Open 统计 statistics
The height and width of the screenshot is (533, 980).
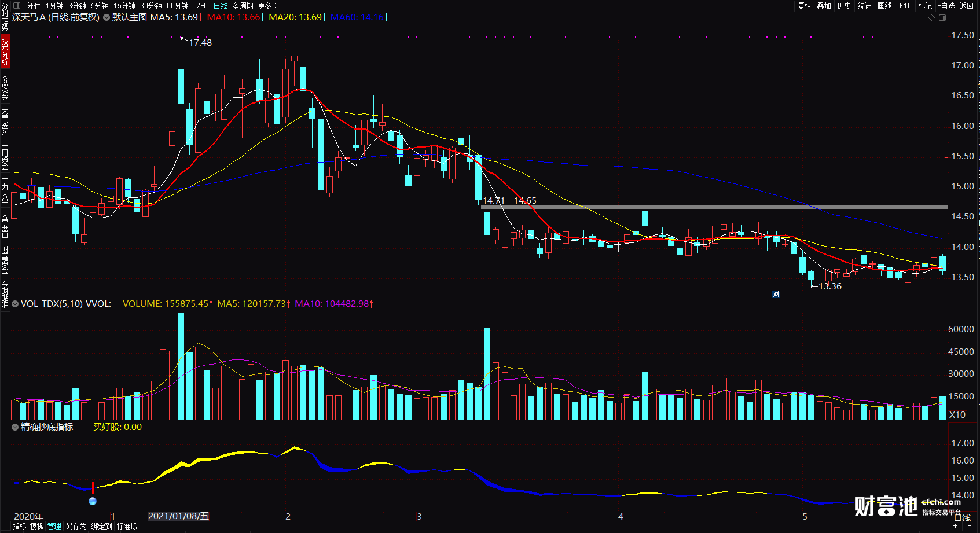864,6
